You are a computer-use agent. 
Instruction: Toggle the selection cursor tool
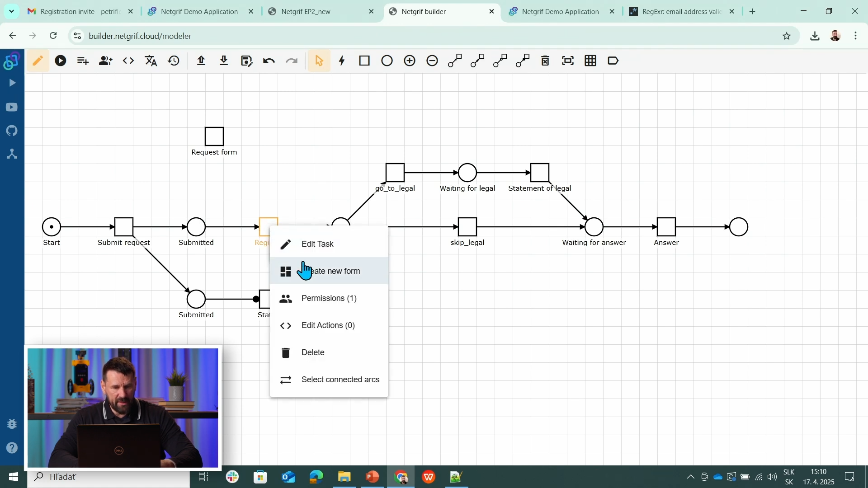click(320, 61)
